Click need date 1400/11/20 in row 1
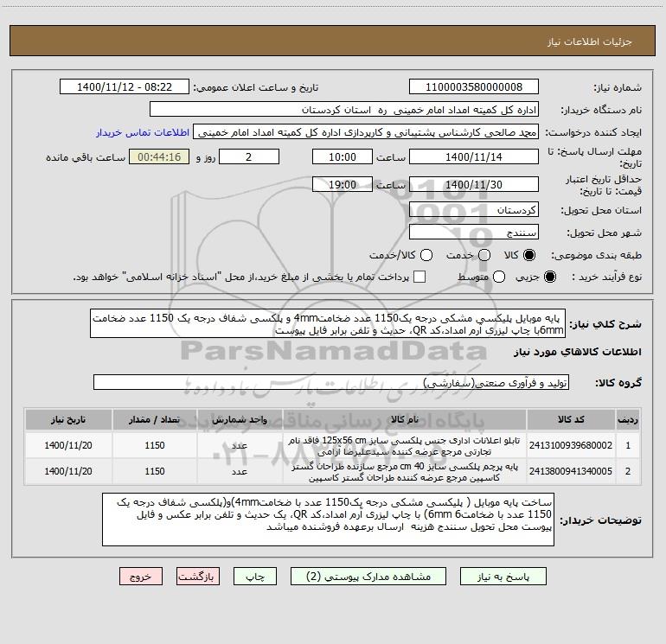 68,445
